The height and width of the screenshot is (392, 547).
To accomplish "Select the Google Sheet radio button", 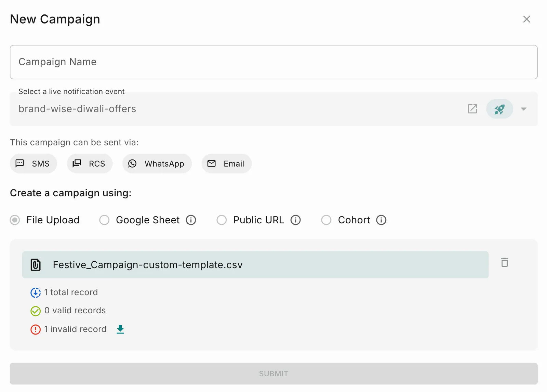I will click(x=104, y=220).
